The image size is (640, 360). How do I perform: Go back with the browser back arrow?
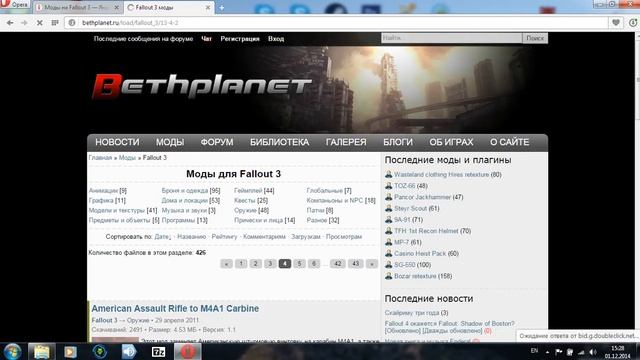click(x=10, y=23)
